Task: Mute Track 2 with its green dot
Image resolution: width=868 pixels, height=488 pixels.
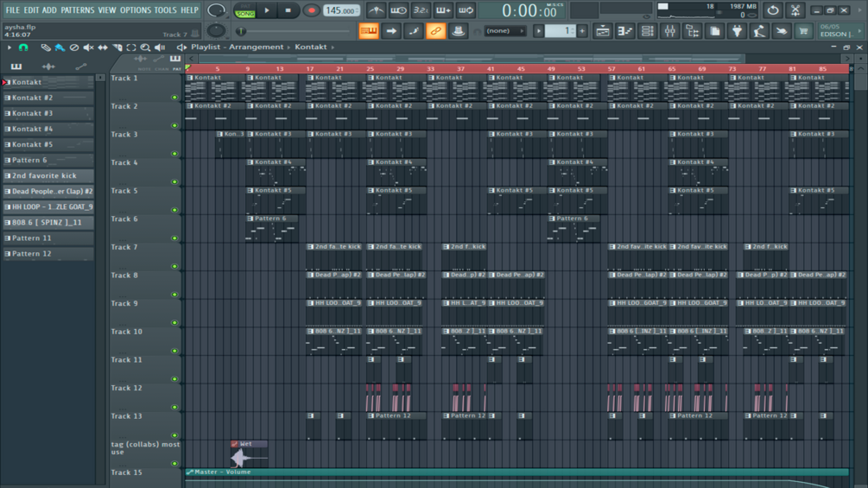Action: click(x=174, y=125)
